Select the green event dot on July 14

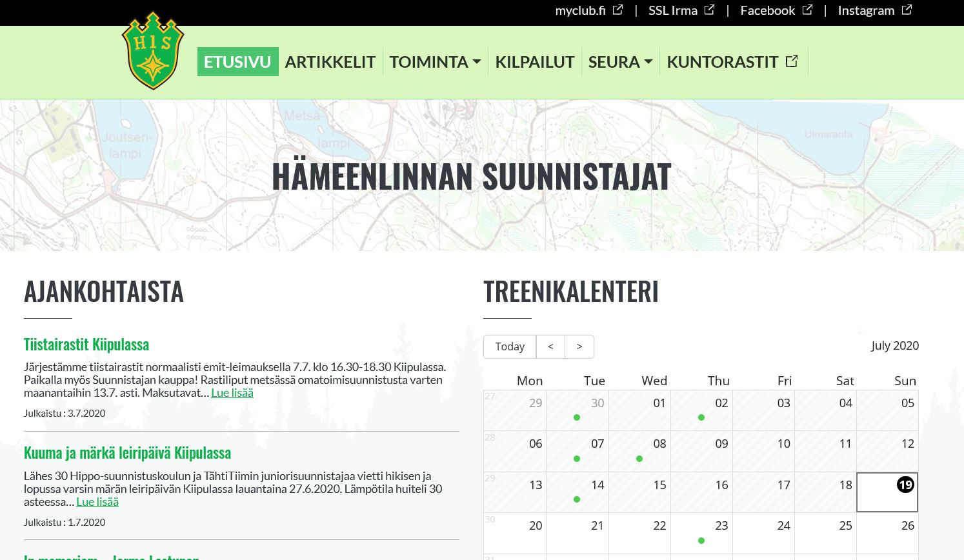(x=576, y=499)
